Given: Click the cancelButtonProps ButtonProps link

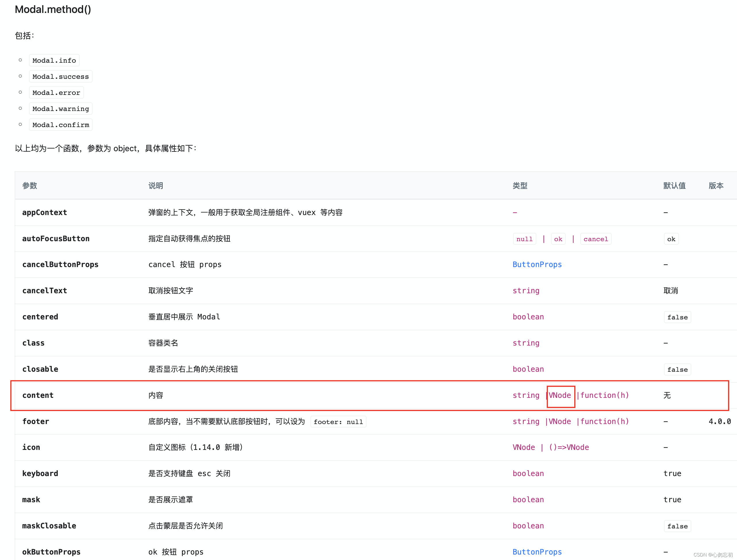Looking at the screenshot, I should tap(537, 264).
